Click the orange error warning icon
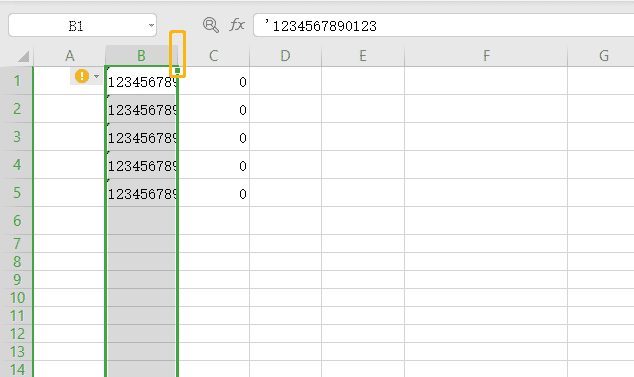 tap(82, 76)
